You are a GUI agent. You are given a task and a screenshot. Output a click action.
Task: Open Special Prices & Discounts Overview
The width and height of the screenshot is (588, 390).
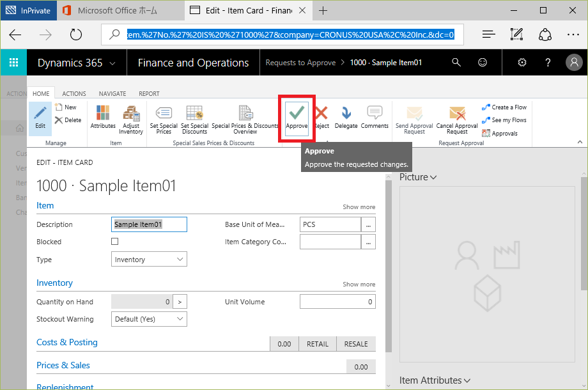245,120
